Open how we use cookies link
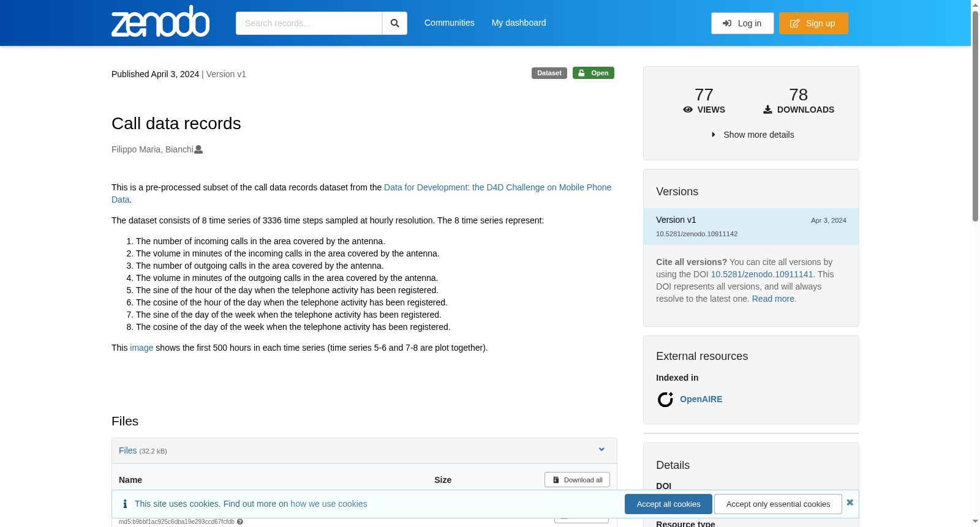This screenshot has width=980, height=527. tap(329, 504)
